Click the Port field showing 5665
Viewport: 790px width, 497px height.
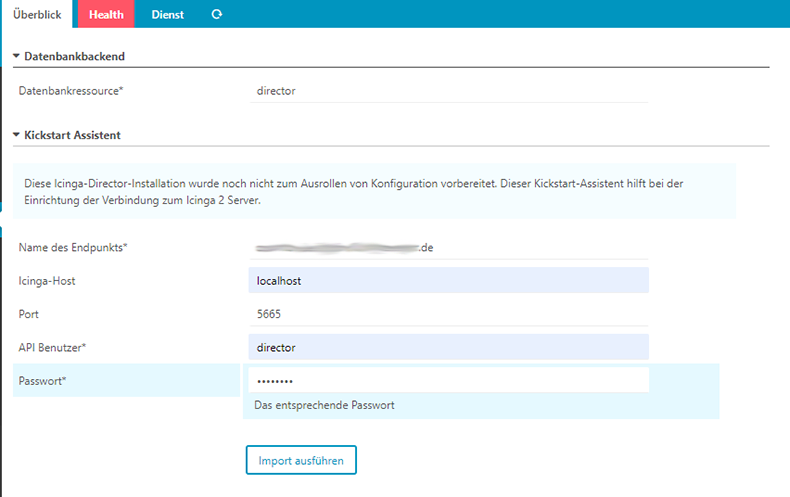coord(447,314)
